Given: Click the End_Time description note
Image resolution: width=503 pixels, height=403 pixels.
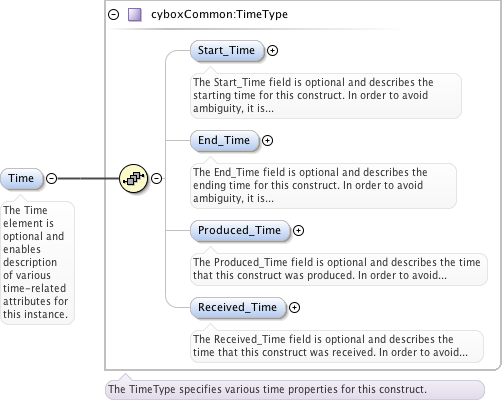Looking at the screenshot, I should (323, 186).
